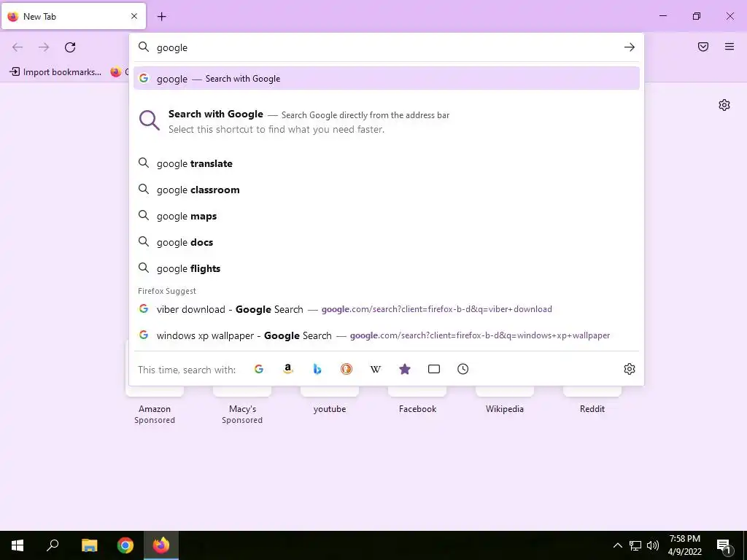Choose the google classroom suggestion

(x=387, y=190)
